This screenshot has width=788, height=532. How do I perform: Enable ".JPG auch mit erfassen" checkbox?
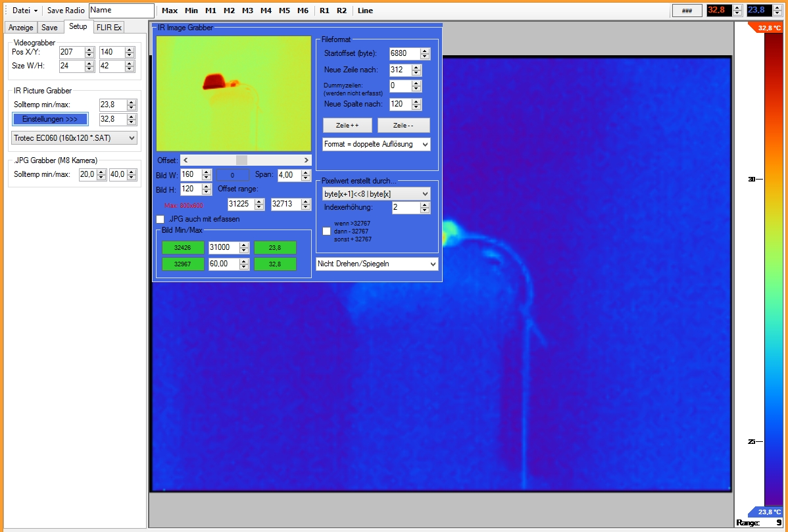click(160, 219)
